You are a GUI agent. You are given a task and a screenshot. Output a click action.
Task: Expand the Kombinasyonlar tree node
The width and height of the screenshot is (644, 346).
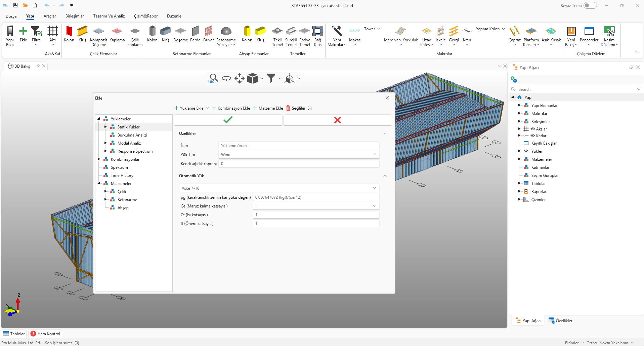coord(99,159)
